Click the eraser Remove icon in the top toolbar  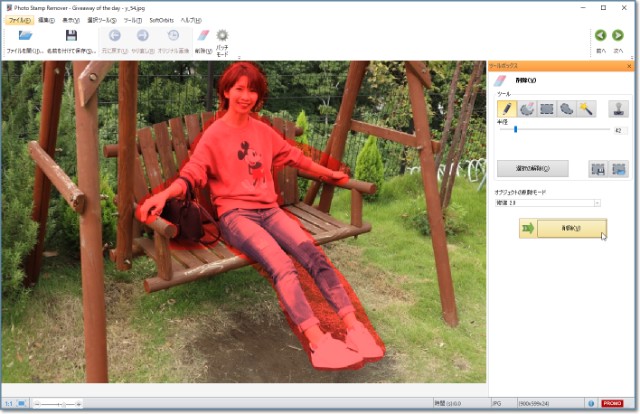[203, 37]
